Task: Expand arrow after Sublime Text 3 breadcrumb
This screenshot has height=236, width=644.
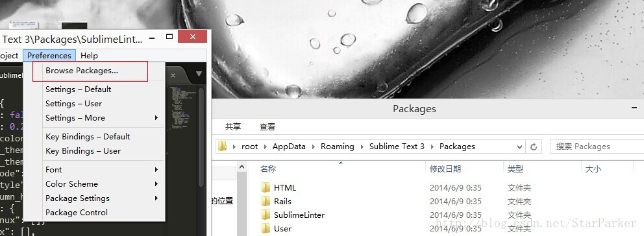Action: pos(432,147)
